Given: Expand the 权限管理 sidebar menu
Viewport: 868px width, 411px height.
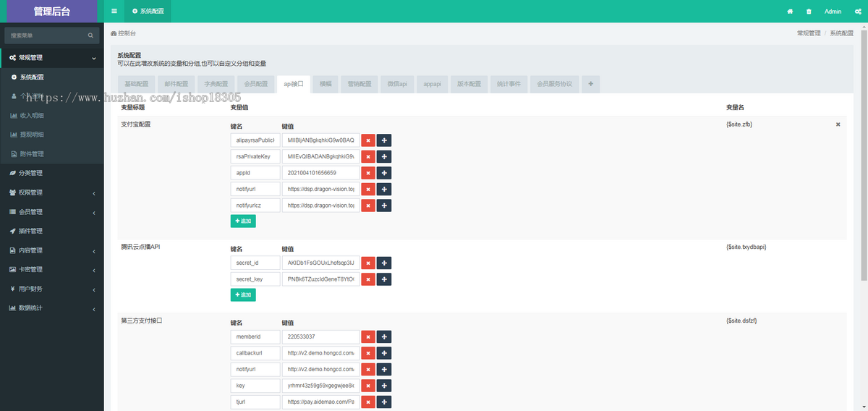Looking at the screenshot, I should [52, 192].
